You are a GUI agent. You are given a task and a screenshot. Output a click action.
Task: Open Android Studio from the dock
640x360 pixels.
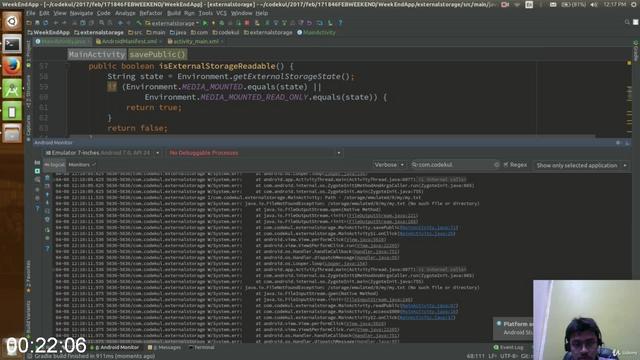point(12,89)
